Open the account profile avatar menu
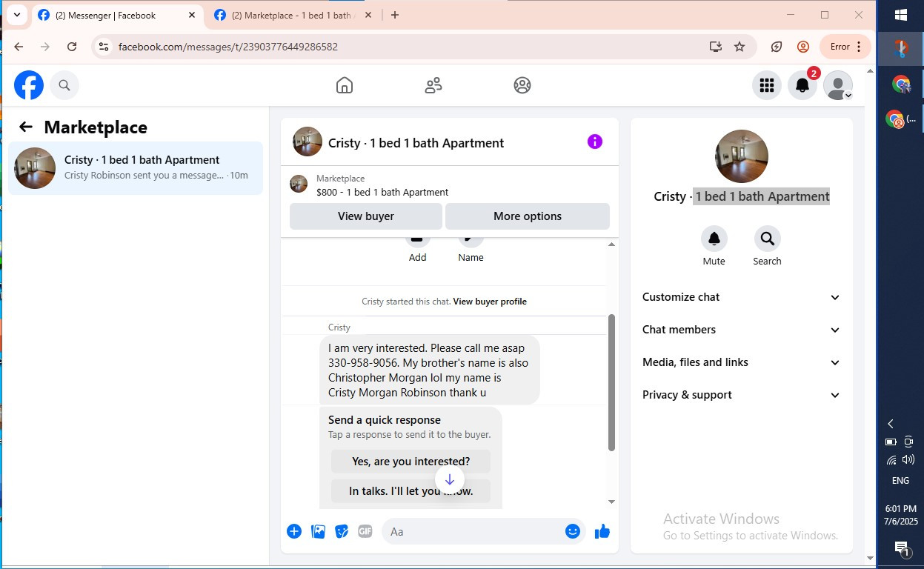924x569 pixels. (x=838, y=85)
